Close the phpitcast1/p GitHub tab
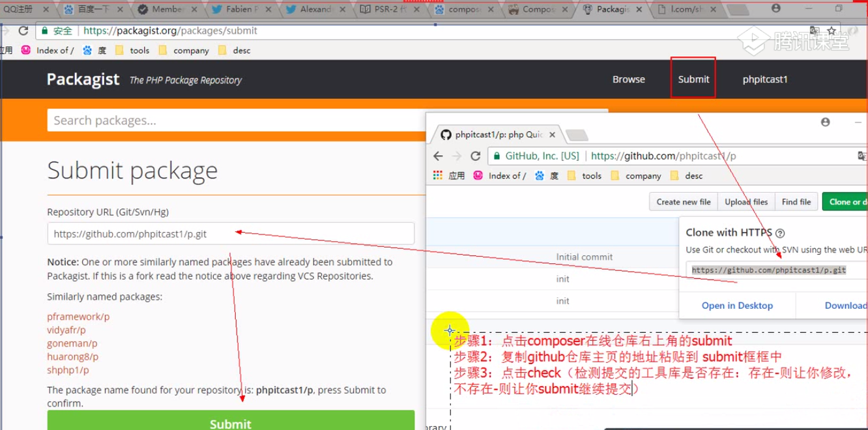Image resolution: width=868 pixels, height=430 pixels. [x=553, y=135]
